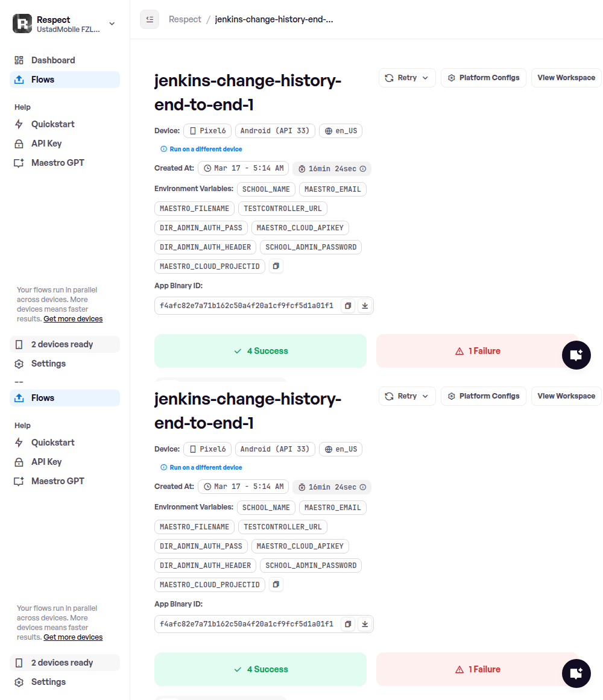Viewport: 603px width, 700px height.
Task: Copy the upper App Binary ID
Action: point(348,306)
